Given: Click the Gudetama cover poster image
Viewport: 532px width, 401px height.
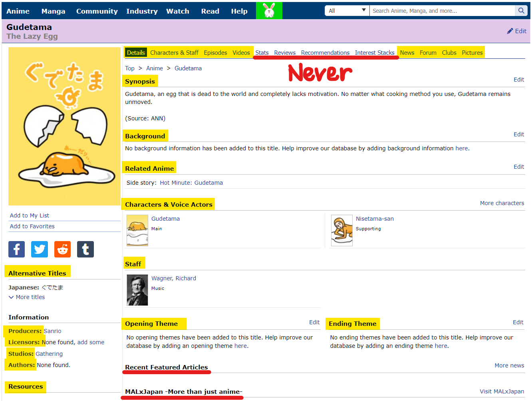Looking at the screenshot, I should [64, 126].
